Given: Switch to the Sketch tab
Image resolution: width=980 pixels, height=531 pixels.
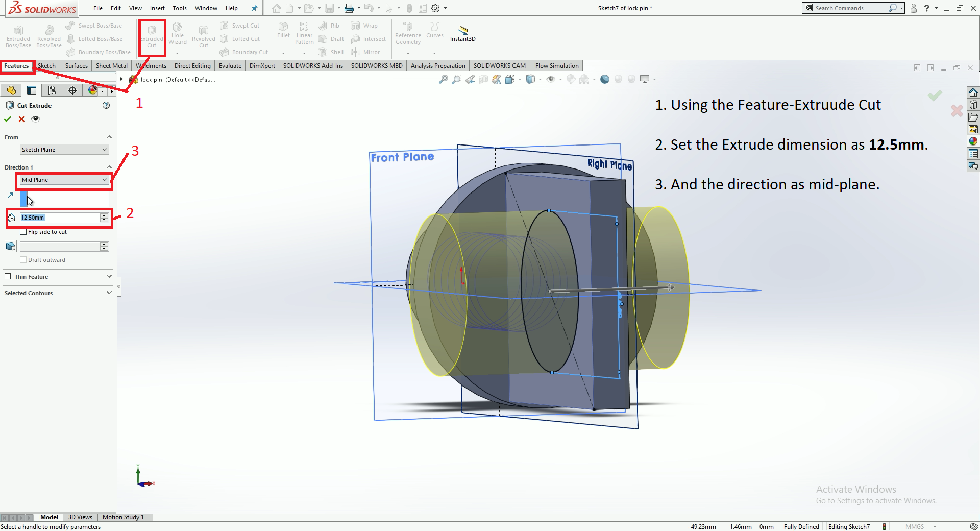Looking at the screenshot, I should pyautogui.click(x=46, y=66).
